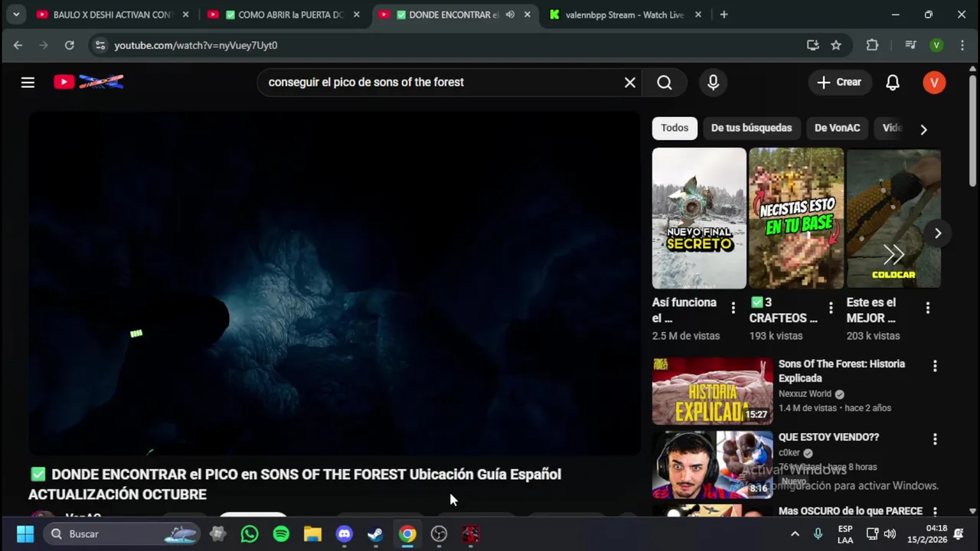Open the YouTube account avatar menu
This screenshot has height=551, width=980.
934,83
